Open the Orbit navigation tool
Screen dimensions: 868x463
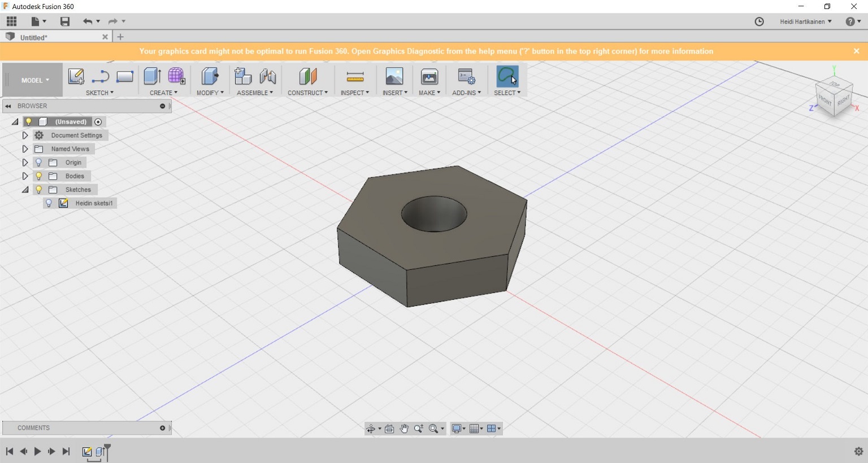tap(371, 429)
